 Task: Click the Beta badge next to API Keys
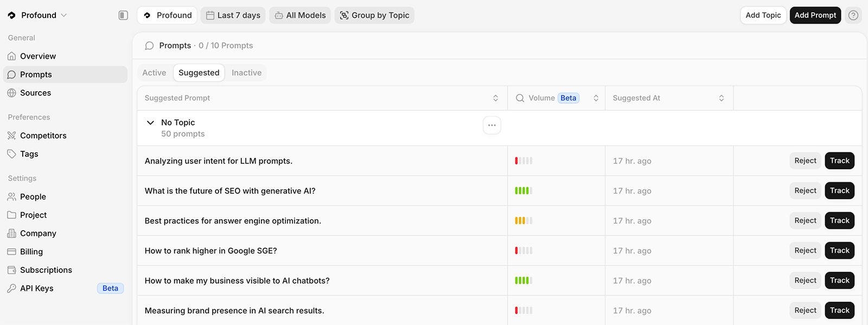pyautogui.click(x=110, y=288)
